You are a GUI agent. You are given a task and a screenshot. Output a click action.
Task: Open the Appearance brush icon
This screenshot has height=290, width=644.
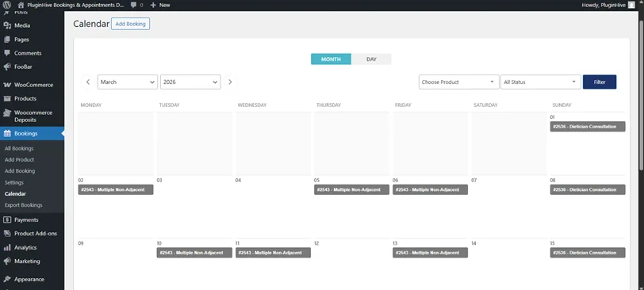pyautogui.click(x=7, y=280)
